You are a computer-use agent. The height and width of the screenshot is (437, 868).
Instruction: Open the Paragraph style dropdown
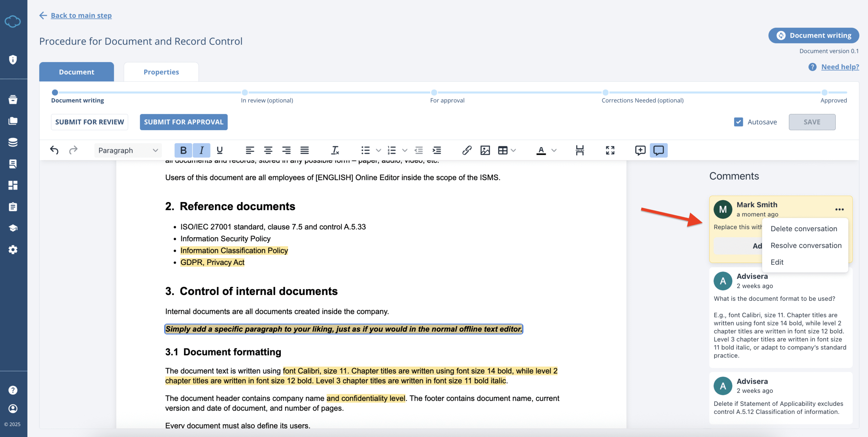(x=127, y=150)
